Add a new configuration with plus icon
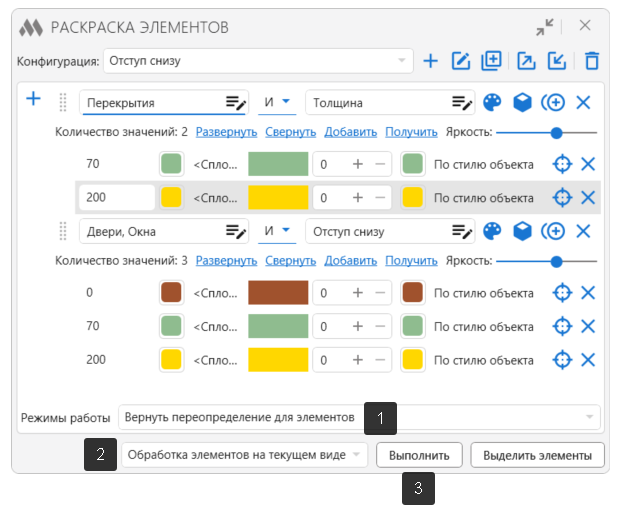Screen dimensions: 619x505 [430, 61]
